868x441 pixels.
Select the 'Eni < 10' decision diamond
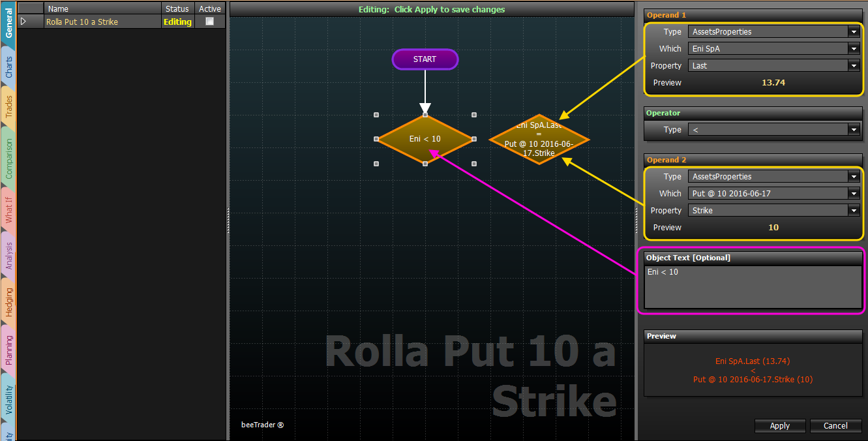coord(425,139)
